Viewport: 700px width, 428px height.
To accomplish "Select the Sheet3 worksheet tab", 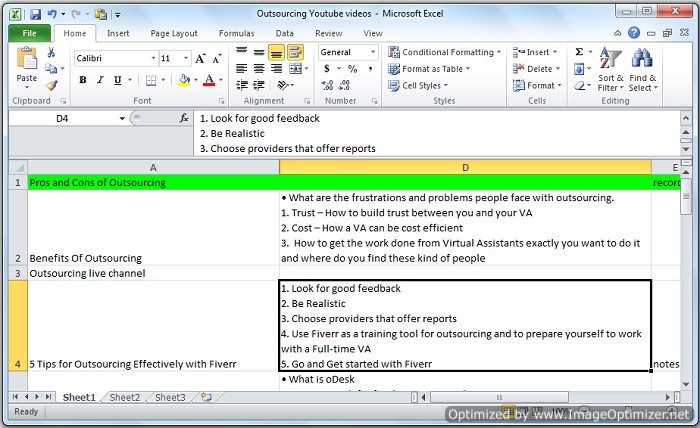I will [170, 397].
